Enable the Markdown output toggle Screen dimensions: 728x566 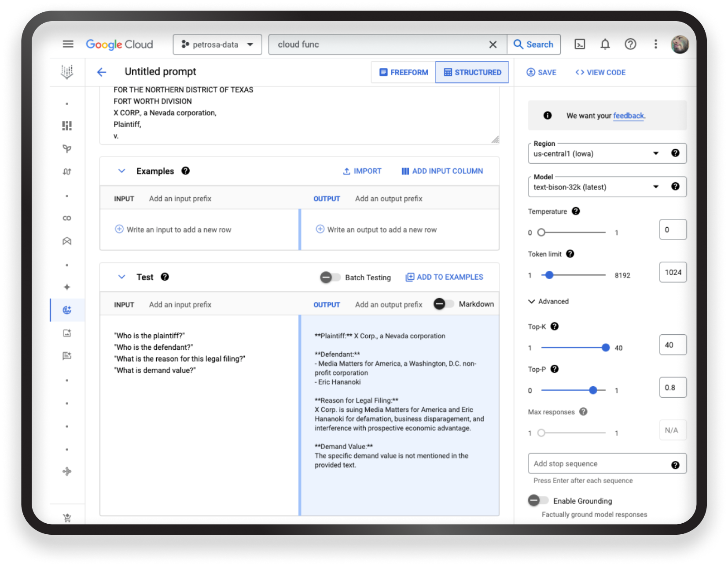443,304
